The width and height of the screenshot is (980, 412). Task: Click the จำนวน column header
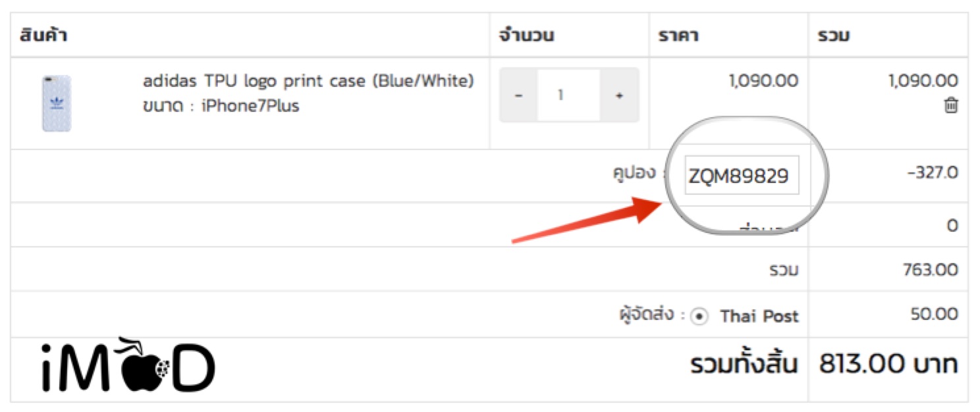[526, 35]
